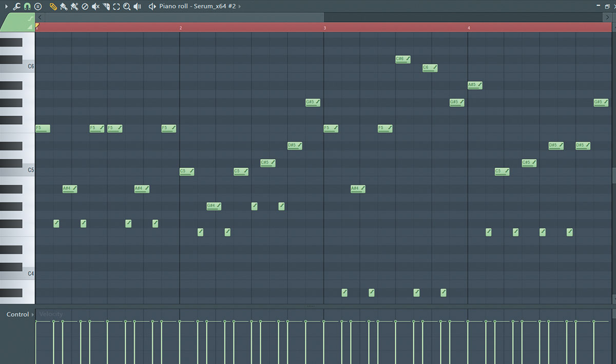This screenshot has width=616, height=364.
Task: Toggle the portamento switch in green corner
Action: point(30,19)
